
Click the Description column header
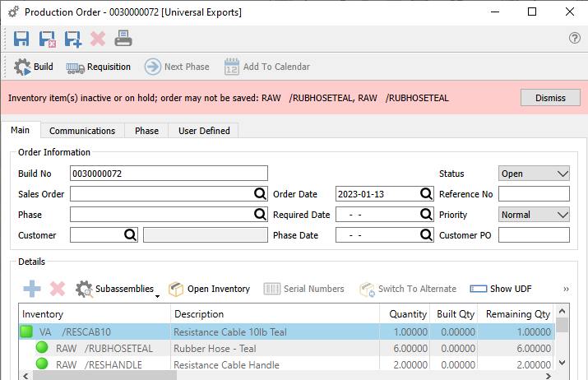pyautogui.click(x=275, y=314)
